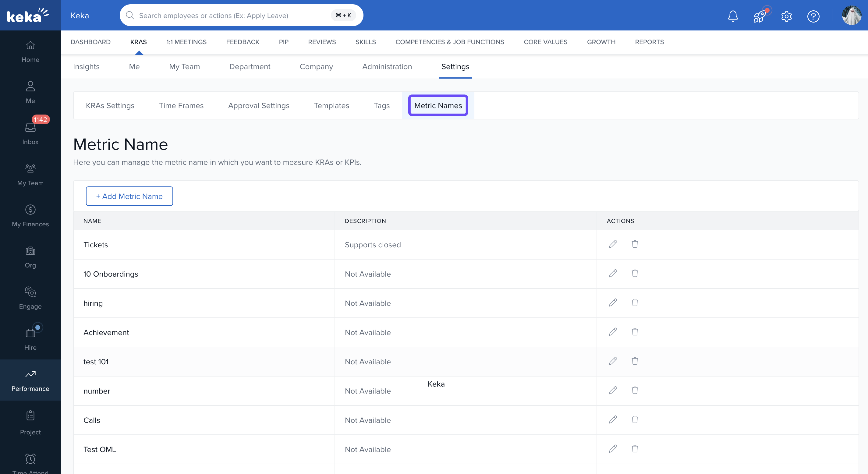868x474 pixels.
Task: Open the user profile avatar
Action: pyautogui.click(x=851, y=16)
